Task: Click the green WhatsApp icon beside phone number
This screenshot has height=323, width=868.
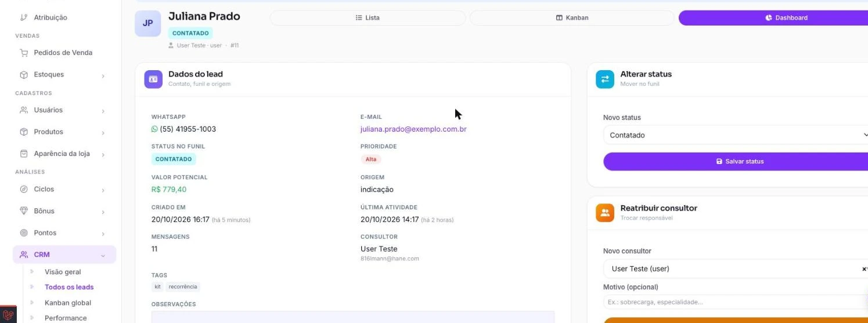Action: click(x=154, y=129)
